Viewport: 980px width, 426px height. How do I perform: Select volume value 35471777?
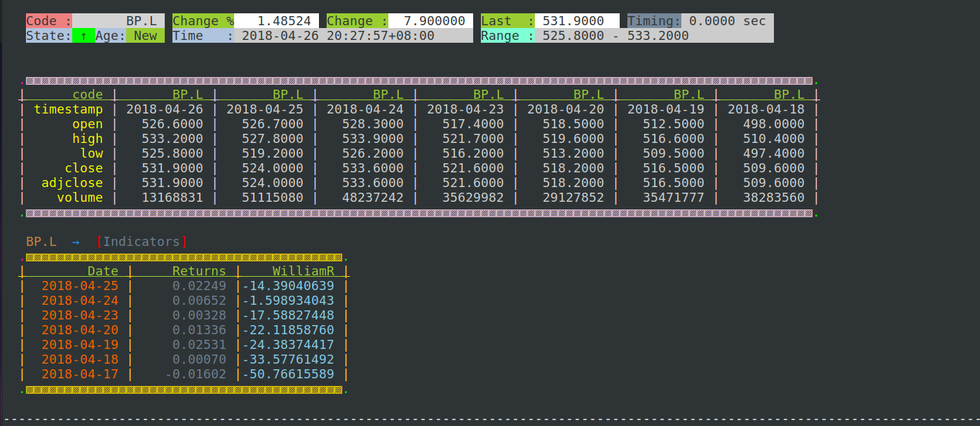pyautogui.click(x=674, y=198)
